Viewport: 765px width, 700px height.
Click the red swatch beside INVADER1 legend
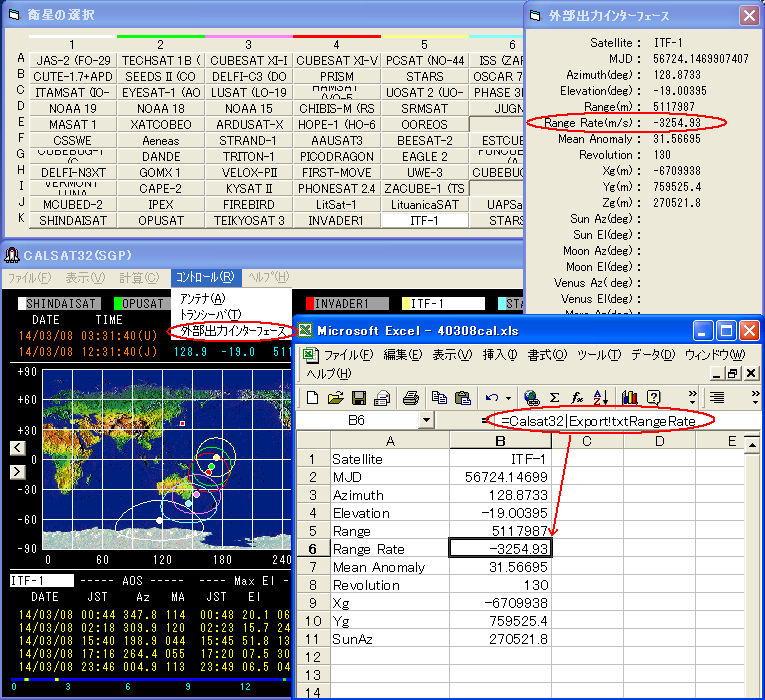click(x=310, y=303)
